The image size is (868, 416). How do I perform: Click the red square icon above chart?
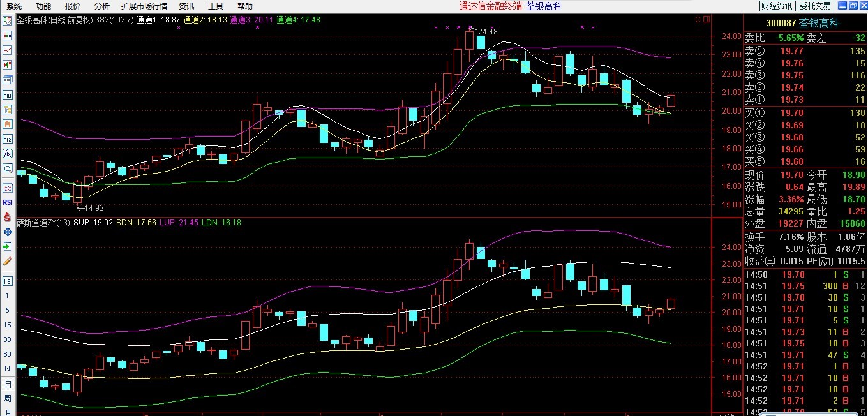pyautogui.click(x=706, y=20)
